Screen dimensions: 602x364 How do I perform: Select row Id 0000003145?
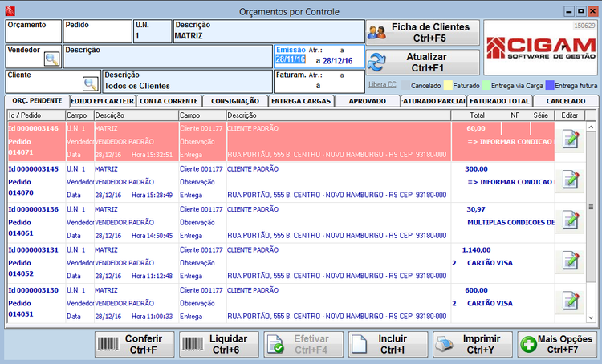282,182
